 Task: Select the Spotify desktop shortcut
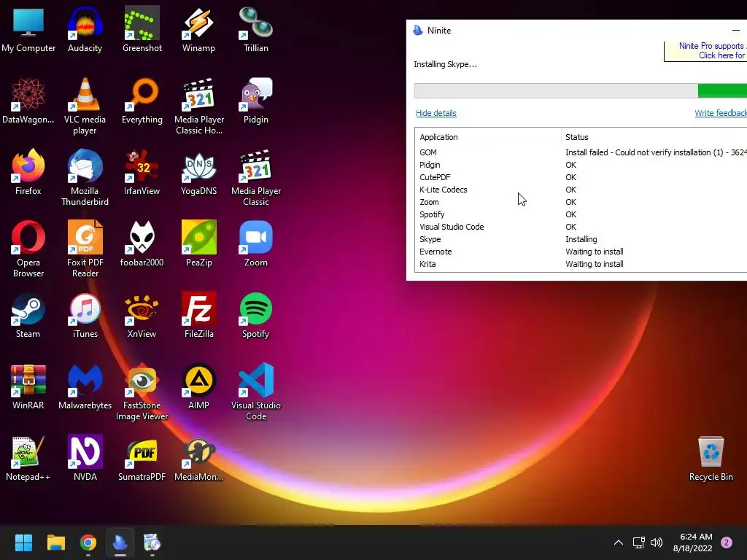pos(256,315)
